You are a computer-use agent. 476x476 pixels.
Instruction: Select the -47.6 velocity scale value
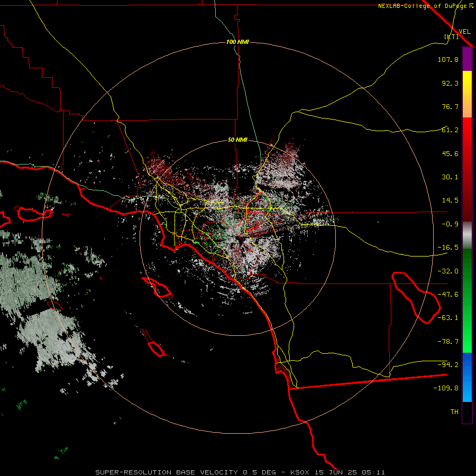point(448,295)
